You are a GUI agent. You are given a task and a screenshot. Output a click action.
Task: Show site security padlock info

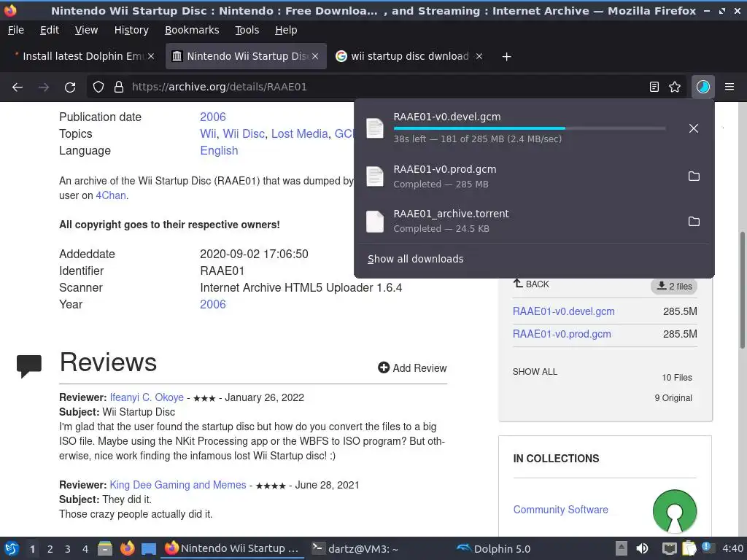click(x=119, y=87)
